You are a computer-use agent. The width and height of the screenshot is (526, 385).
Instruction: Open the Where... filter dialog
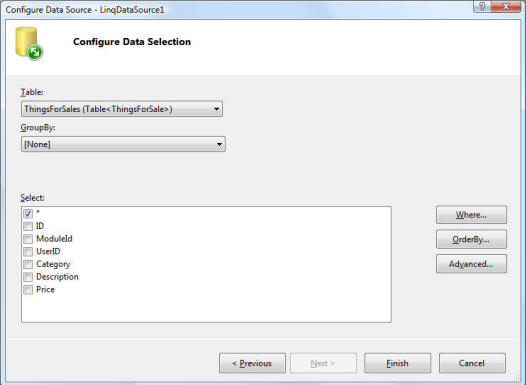coord(471,215)
